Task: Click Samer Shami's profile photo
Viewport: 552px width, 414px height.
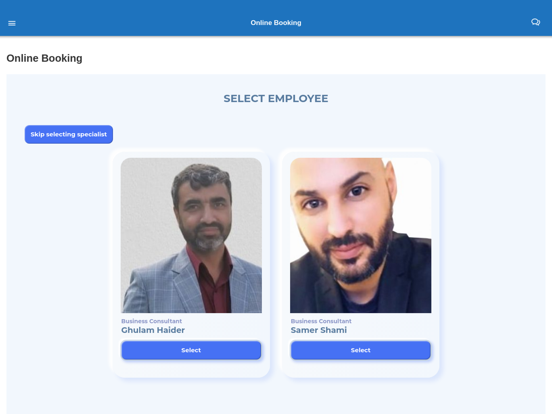Action: [x=360, y=235]
